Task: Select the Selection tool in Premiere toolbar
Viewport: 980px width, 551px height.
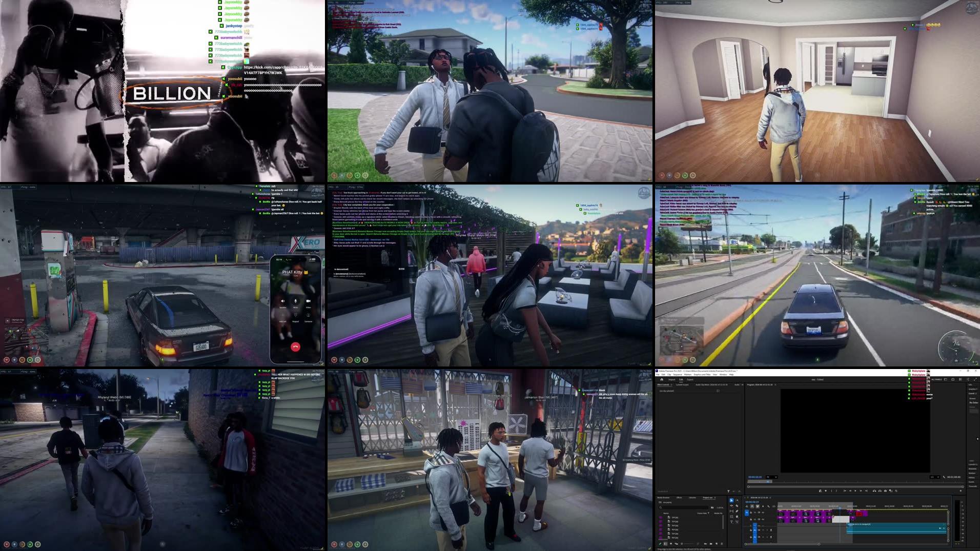Action: pyautogui.click(x=731, y=500)
